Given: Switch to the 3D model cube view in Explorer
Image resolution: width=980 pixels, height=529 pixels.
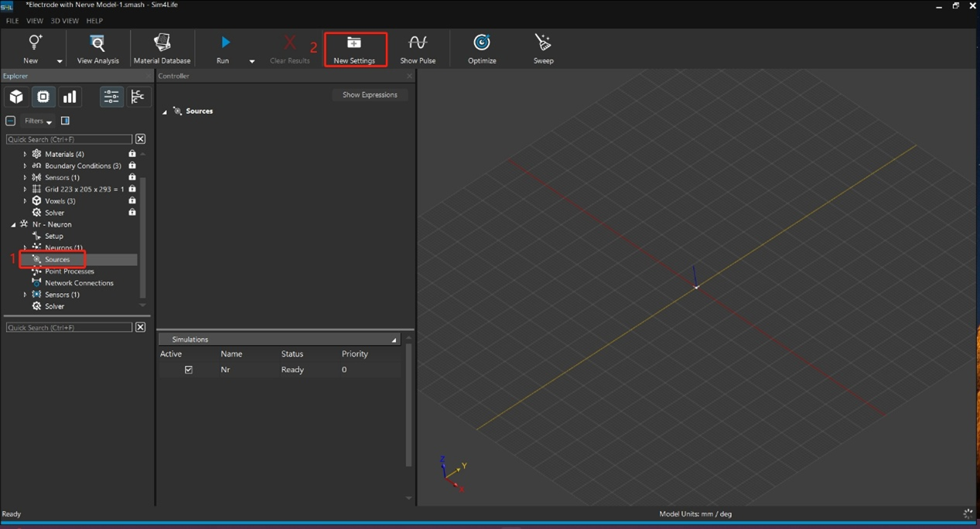Looking at the screenshot, I should click(16, 97).
